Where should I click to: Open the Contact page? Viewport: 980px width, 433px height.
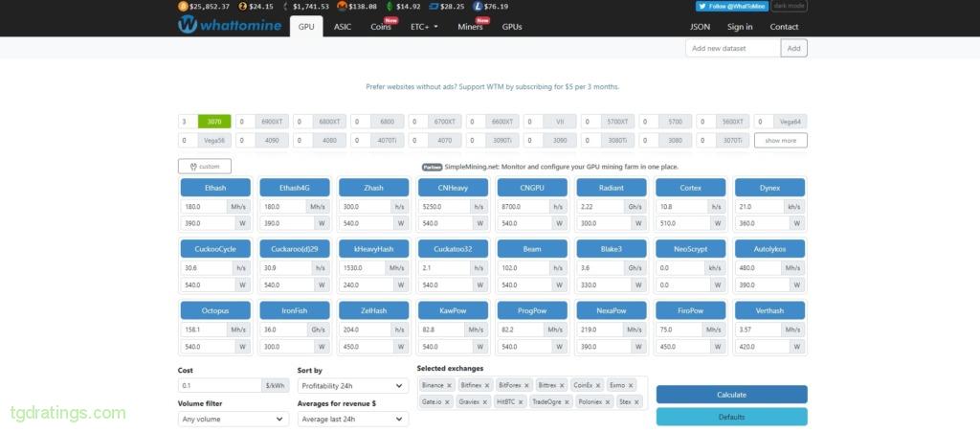click(785, 27)
